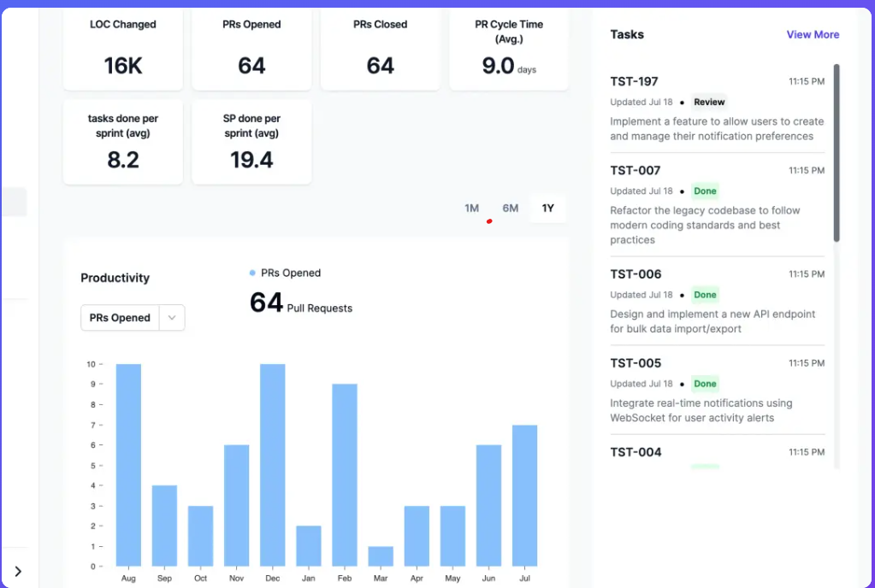Open task TST-197

[x=633, y=81]
